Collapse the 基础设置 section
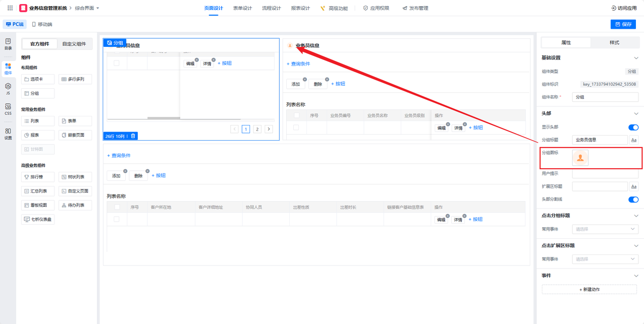 coord(636,58)
